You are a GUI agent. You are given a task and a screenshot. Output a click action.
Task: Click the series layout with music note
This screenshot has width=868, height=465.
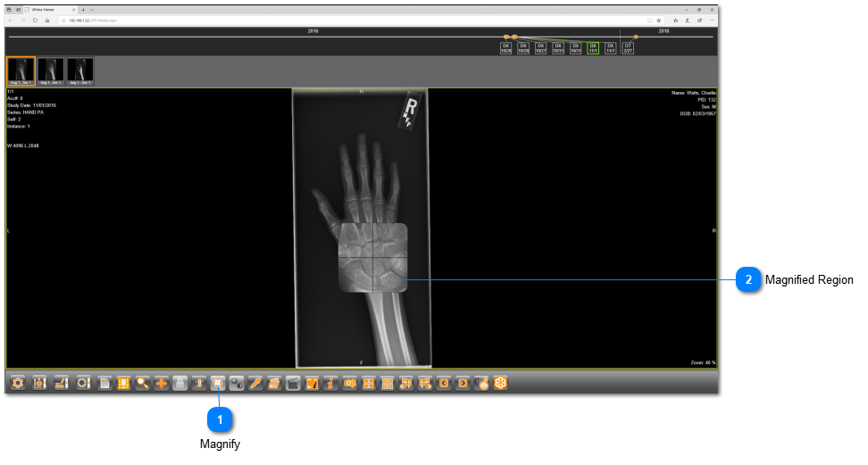(x=406, y=383)
